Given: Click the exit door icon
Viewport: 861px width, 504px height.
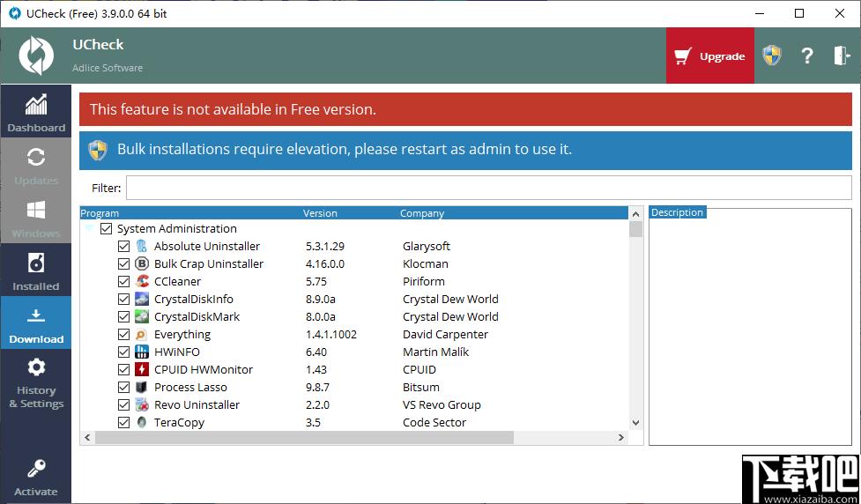Looking at the screenshot, I should (x=842, y=56).
